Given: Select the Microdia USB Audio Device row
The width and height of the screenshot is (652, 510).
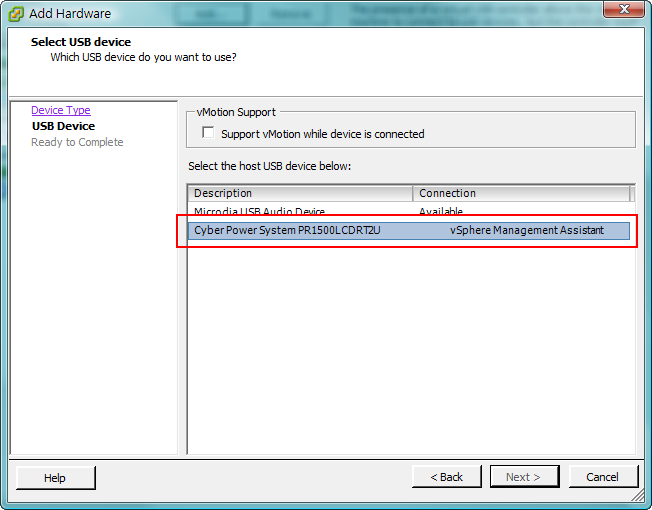Looking at the screenshot, I should [409, 212].
